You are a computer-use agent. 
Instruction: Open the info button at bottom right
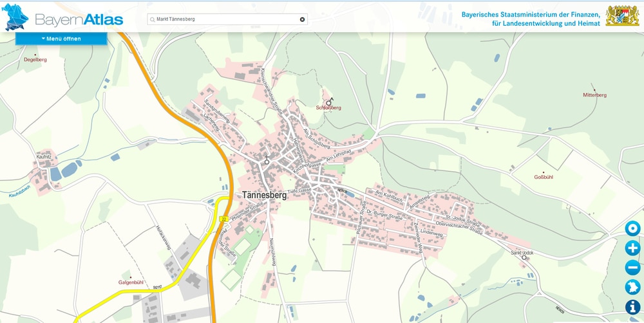pos(632,308)
